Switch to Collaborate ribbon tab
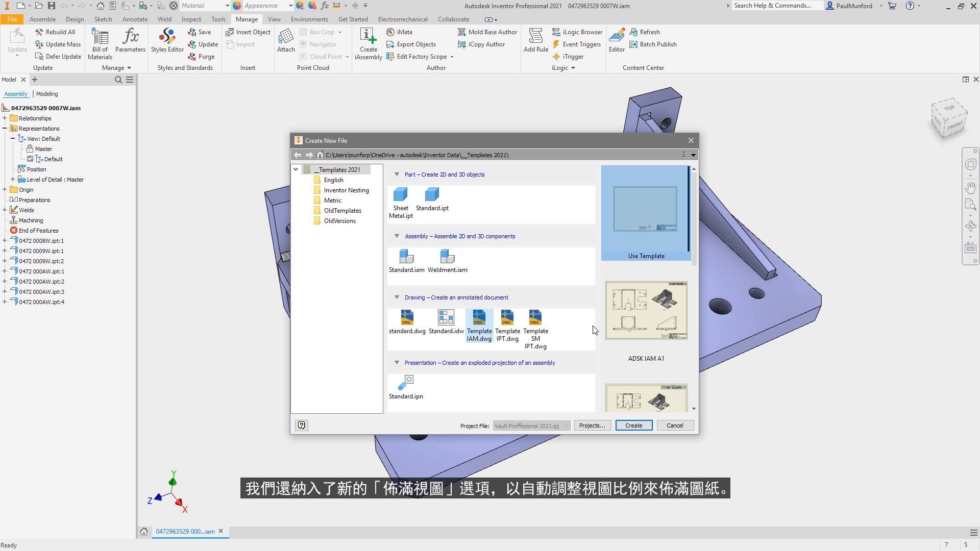Image resolution: width=980 pixels, height=551 pixels. [453, 19]
